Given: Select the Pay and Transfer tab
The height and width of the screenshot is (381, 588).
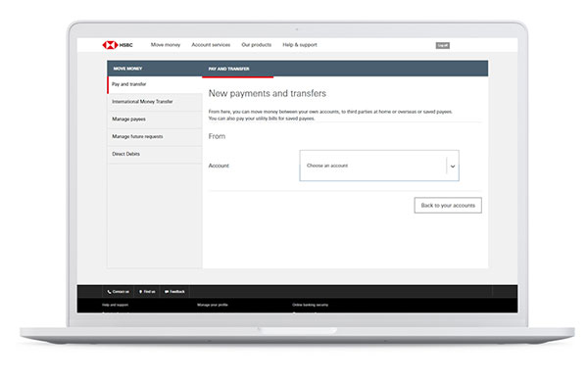Looking at the screenshot, I should click(x=238, y=69).
